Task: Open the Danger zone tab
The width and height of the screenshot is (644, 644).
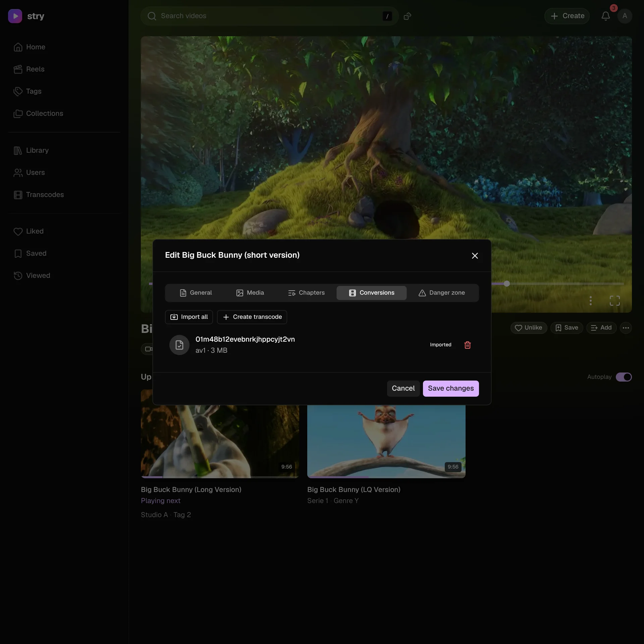Action: click(442, 293)
